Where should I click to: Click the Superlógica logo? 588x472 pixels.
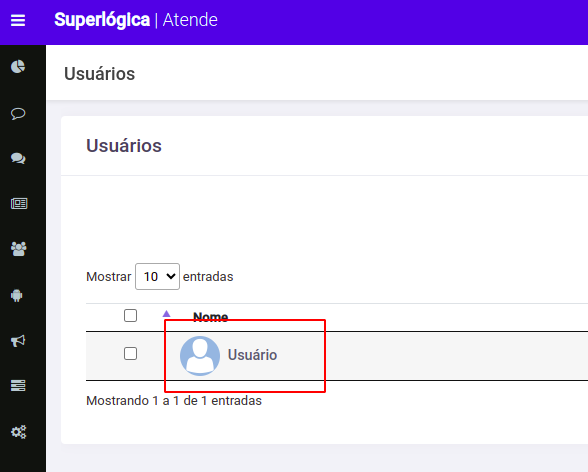tap(102, 20)
